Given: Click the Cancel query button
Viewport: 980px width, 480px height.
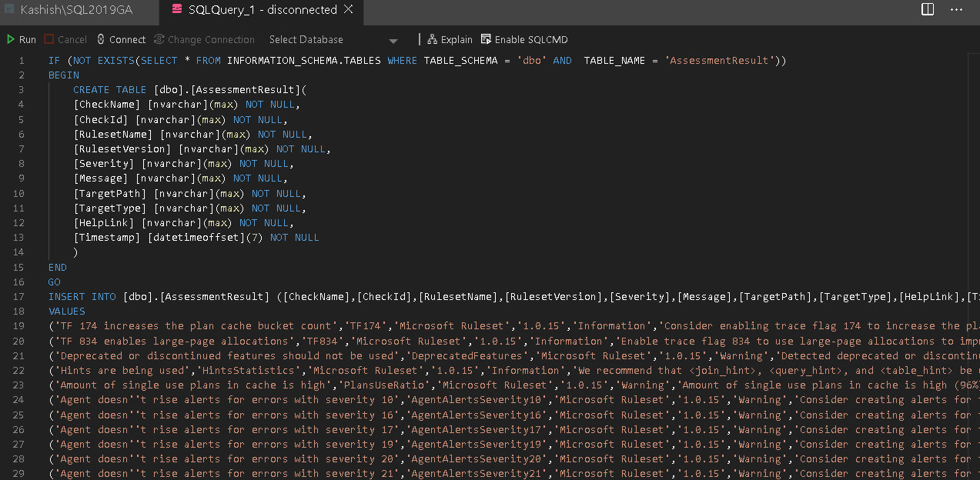Looking at the screenshot, I should [x=65, y=39].
